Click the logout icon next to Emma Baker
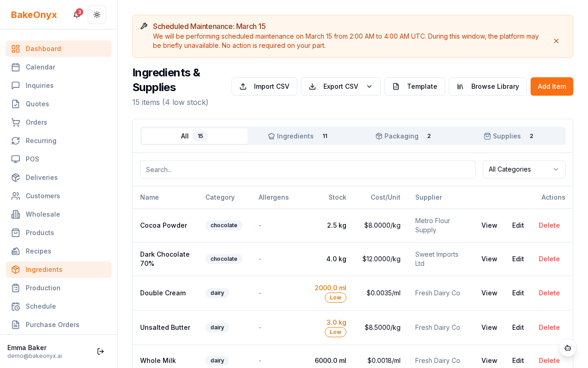588x368 pixels. (x=101, y=351)
